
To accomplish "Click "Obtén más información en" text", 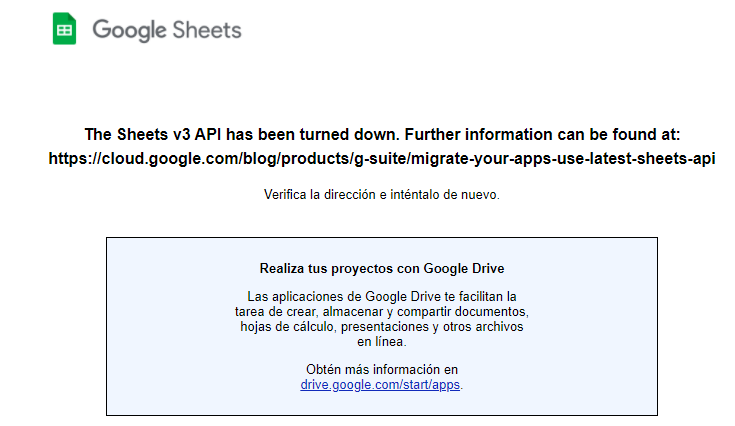I will tap(382, 369).
